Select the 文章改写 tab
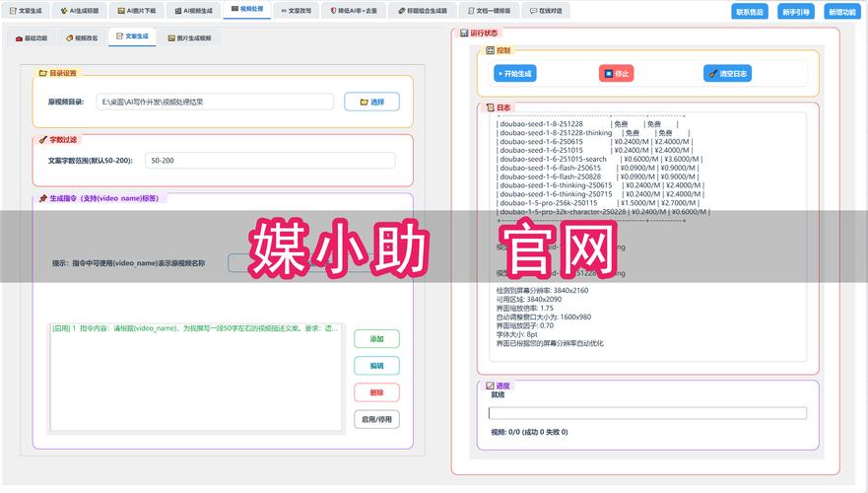This screenshot has height=493, width=868. click(x=297, y=10)
